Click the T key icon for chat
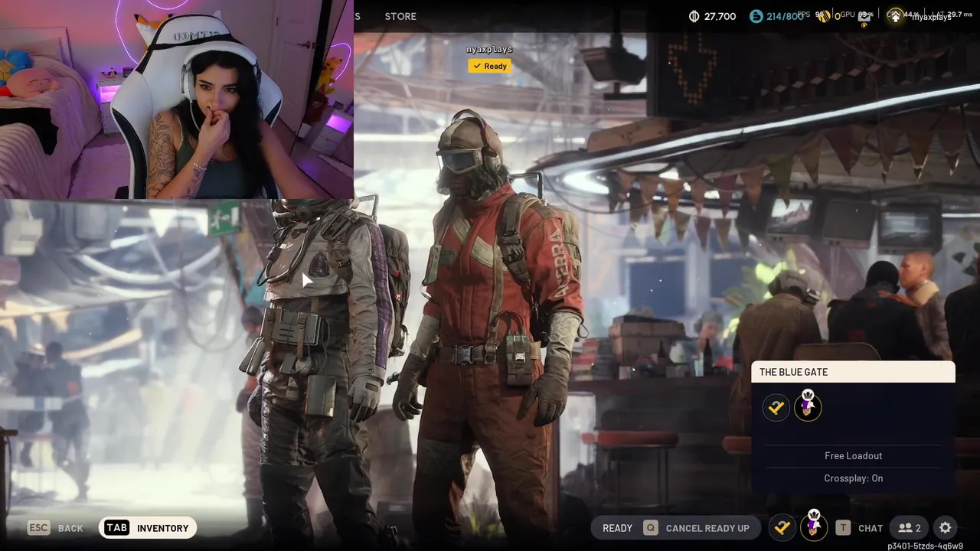 [x=843, y=528]
